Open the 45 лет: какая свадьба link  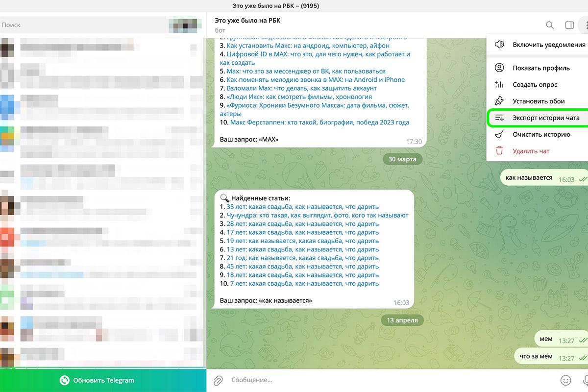(x=302, y=267)
